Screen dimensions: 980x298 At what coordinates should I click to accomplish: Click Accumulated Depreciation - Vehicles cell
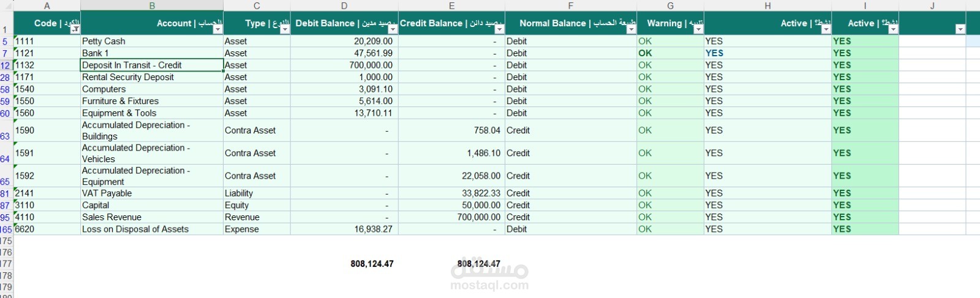click(152, 153)
